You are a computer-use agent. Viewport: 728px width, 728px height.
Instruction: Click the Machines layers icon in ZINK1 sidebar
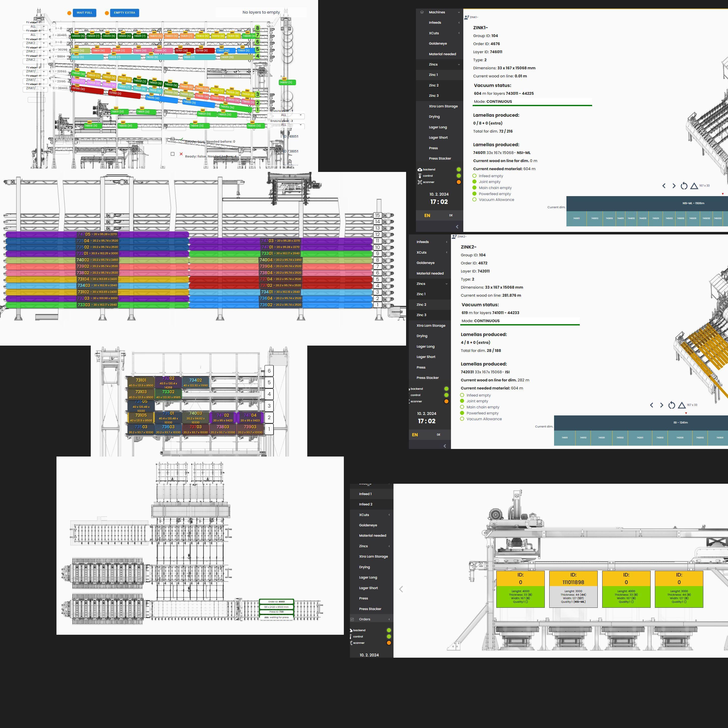pos(422,12)
